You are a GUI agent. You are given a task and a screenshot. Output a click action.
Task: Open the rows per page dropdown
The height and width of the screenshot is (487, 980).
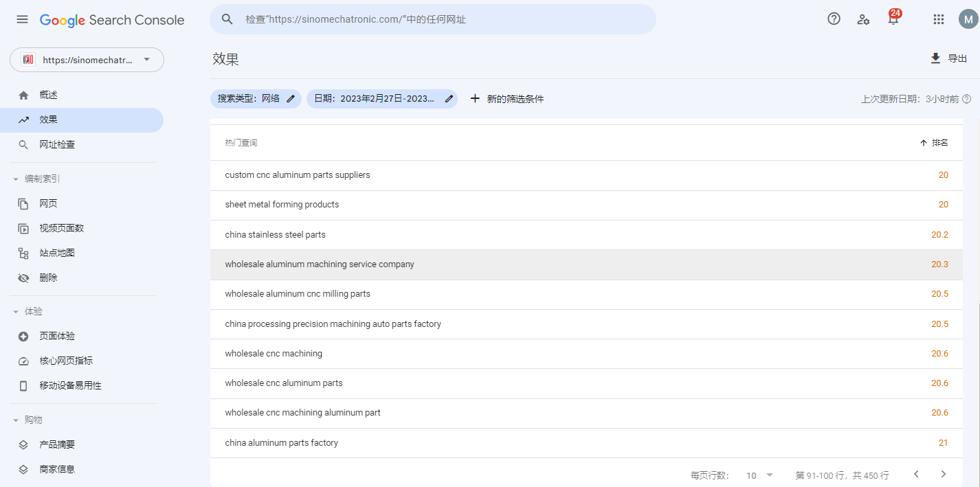759,475
